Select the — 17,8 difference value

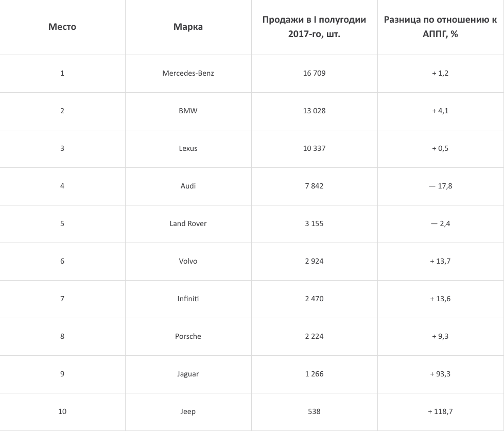tap(440, 186)
